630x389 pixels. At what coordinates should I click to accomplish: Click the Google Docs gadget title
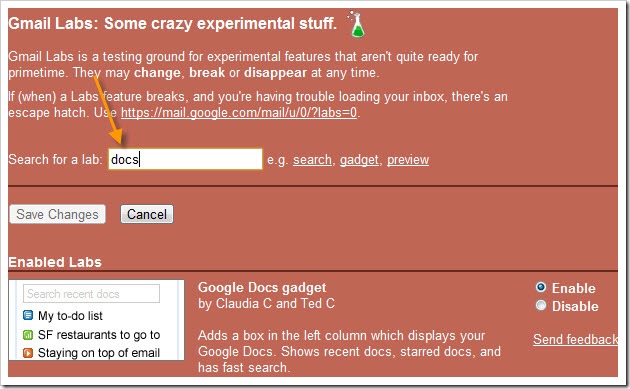pyautogui.click(x=262, y=288)
